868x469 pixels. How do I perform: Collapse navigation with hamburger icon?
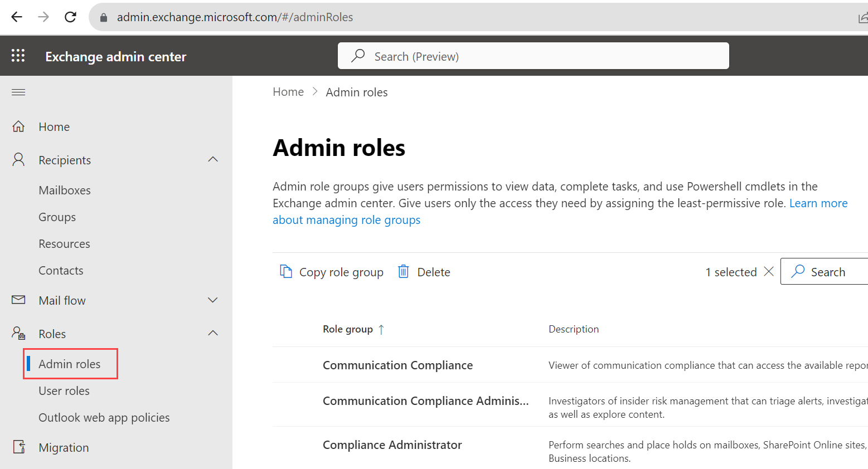click(x=18, y=92)
